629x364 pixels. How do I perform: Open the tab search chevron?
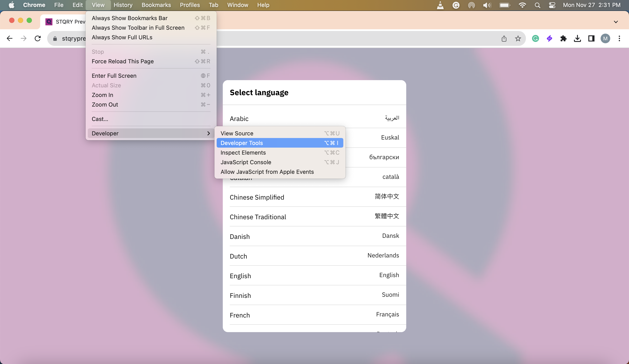[x=616, y=22]
